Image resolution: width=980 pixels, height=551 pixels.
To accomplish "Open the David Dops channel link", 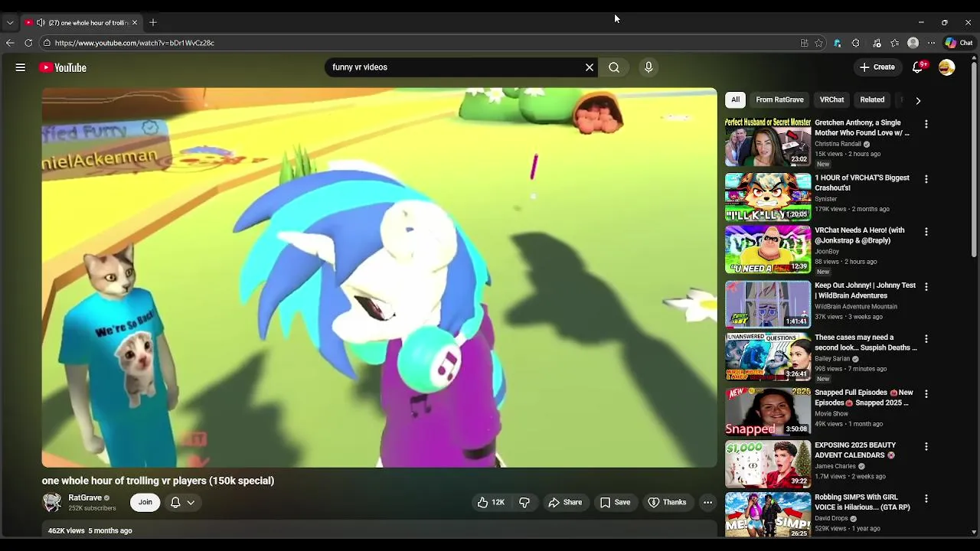I will tap(832, 518).
